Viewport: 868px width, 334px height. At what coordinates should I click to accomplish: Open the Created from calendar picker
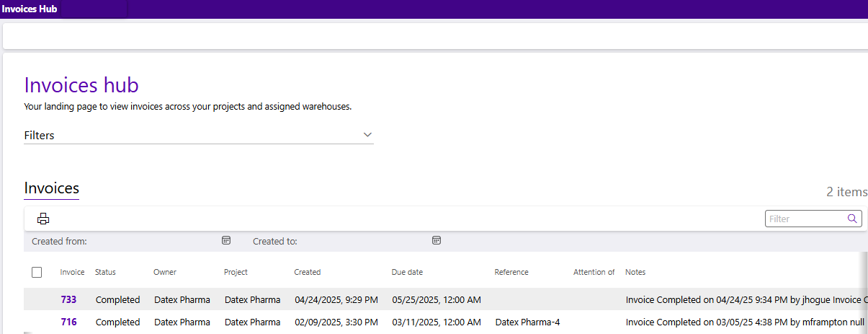[226, 240]
